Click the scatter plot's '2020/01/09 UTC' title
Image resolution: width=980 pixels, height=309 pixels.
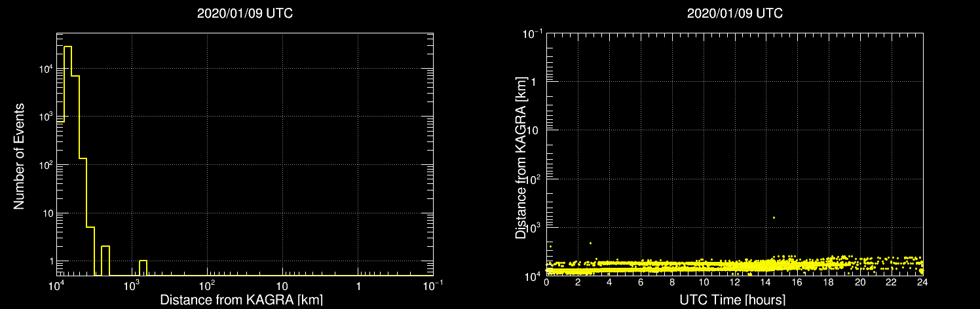[734, 14]
